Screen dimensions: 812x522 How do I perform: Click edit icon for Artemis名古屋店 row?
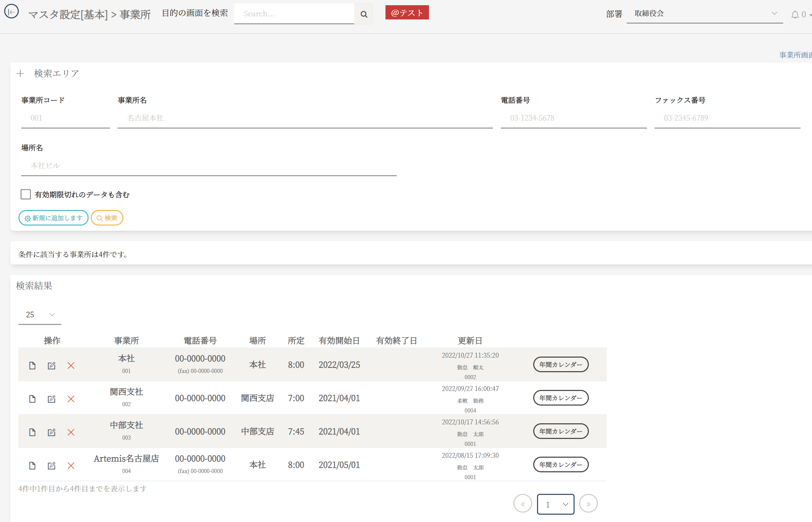point(51,466)
